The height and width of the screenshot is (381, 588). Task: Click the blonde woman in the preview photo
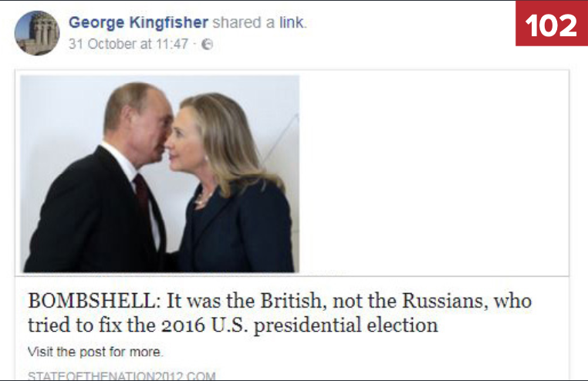[228, 184]
